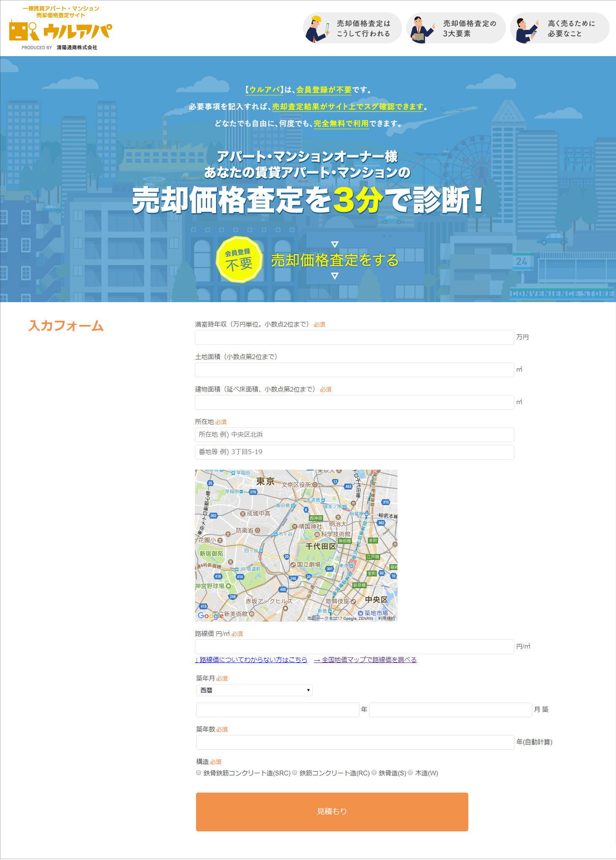The image size is (616, 860).
Task: Select 鉄骨鉄筋コンクリート造(SRC) radio button
Action: [199, 773]
